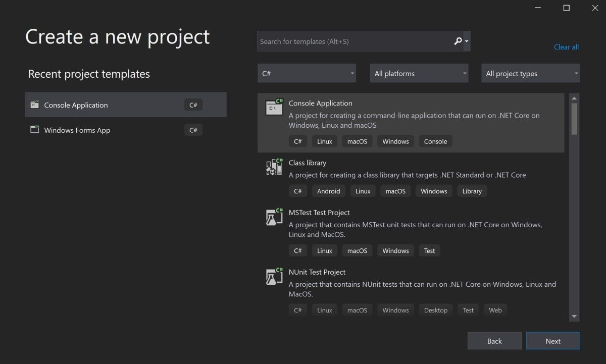Screen dimensions: 606x364
Task: Focus the Search for templates field
Action: (353, 41)
